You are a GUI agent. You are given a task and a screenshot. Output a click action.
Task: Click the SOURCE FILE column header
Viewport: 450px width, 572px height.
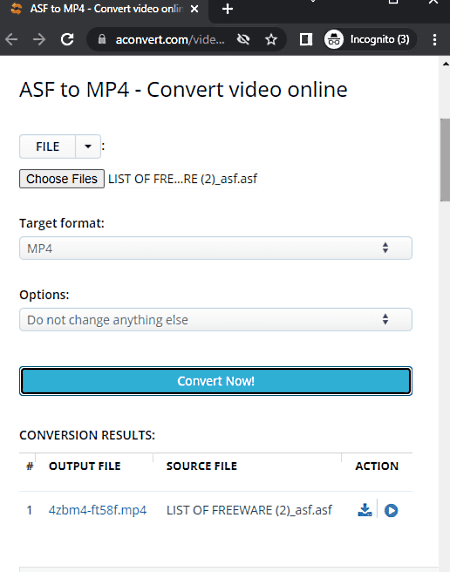[x=202, y=466]
